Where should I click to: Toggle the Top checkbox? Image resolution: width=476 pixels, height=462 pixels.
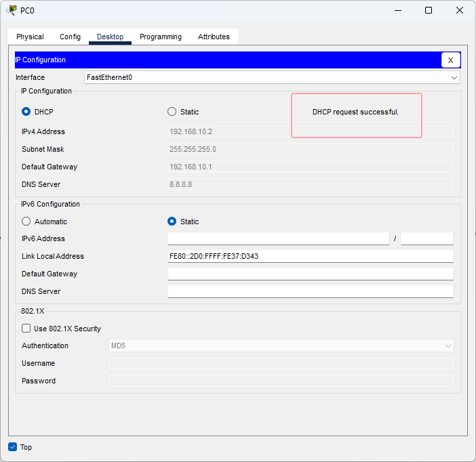click(13, 447)
